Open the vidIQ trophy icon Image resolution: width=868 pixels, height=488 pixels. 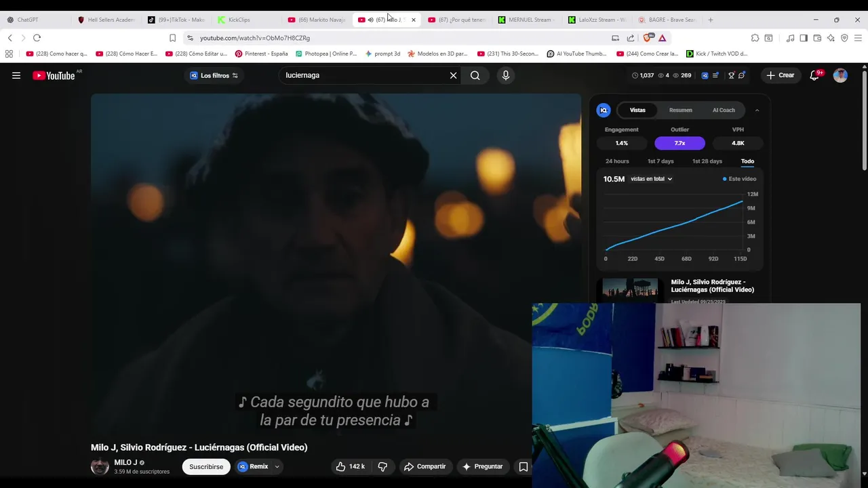pyautogui.click(x=731, y=75)
